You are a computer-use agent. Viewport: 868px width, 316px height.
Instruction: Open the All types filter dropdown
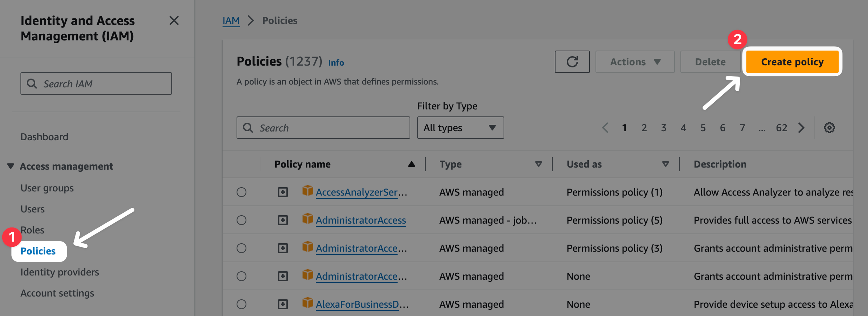point(461,128)
